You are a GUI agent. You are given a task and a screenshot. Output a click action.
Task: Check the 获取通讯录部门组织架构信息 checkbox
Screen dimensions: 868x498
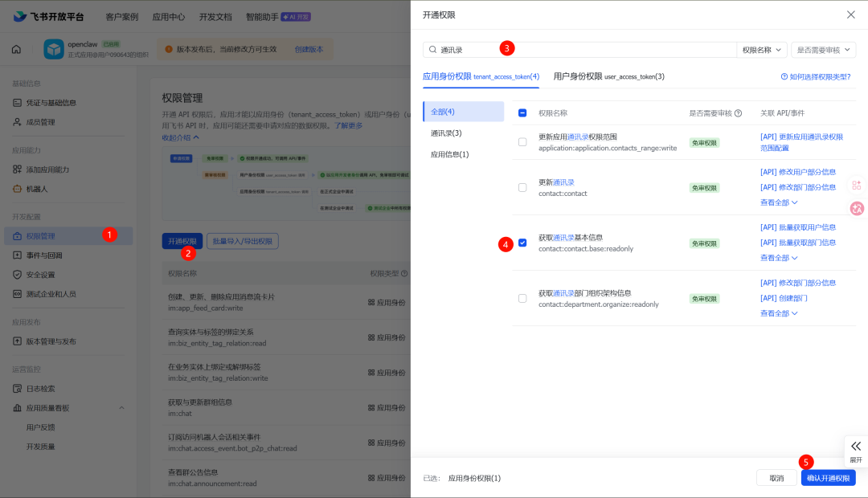tap(522, 299)
